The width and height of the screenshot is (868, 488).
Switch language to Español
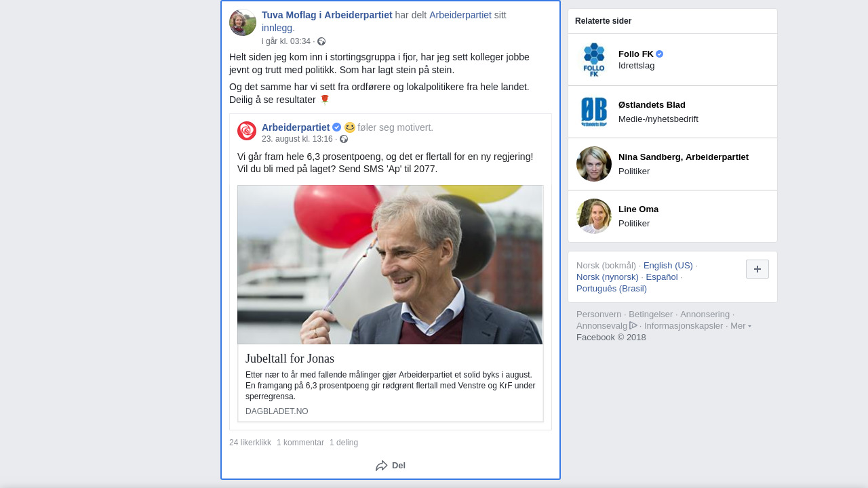click(x=662, y=277)
